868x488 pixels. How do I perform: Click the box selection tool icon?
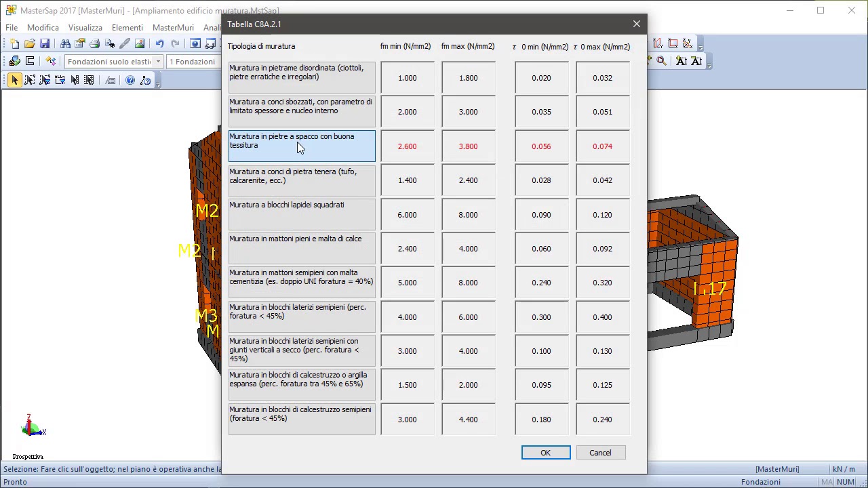coord(30,80)
